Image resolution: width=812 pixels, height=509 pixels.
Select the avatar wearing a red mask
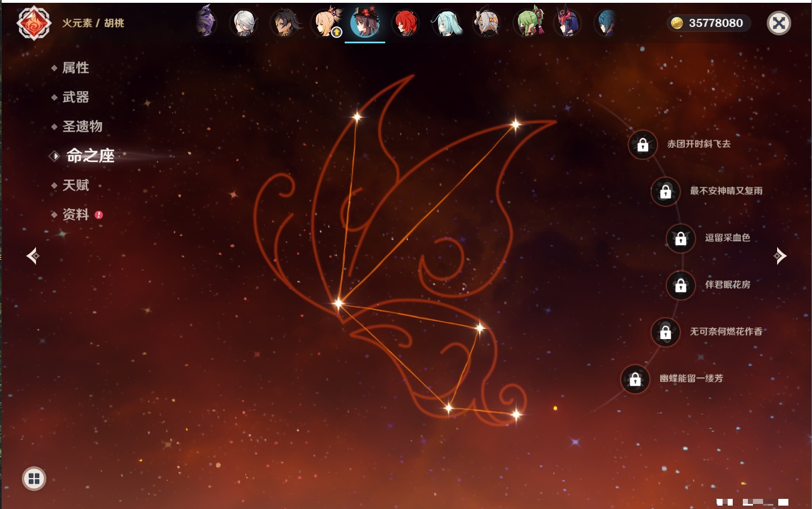pos(568,23)
